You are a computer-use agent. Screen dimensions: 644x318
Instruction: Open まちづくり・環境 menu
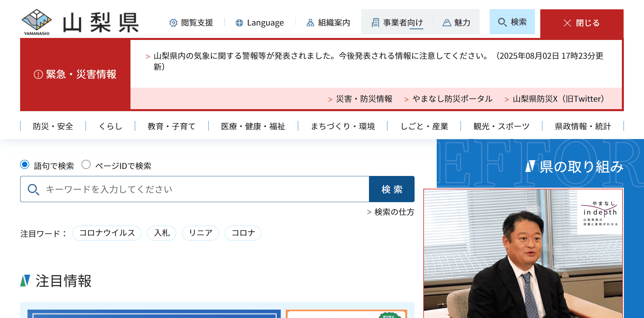(343, 126)
